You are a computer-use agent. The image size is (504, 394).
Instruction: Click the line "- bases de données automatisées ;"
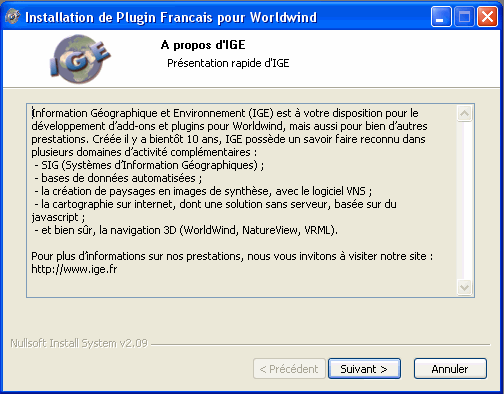coord(118,178)
